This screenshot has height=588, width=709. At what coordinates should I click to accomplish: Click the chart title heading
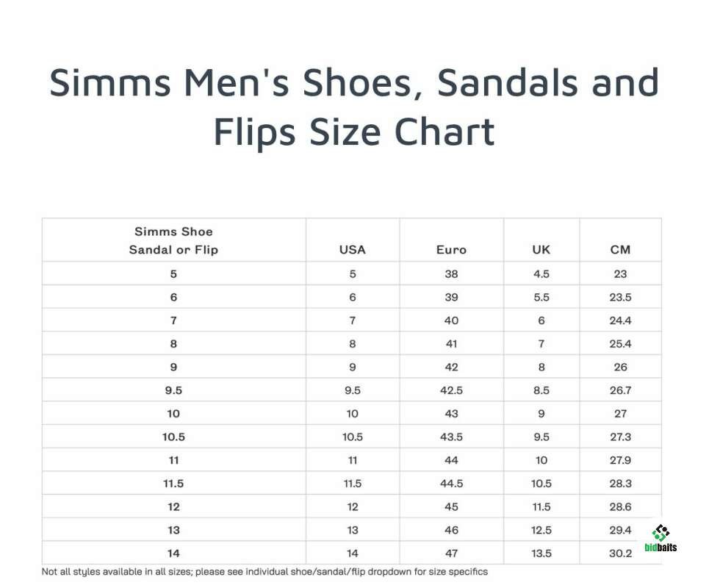pos(354,107)
